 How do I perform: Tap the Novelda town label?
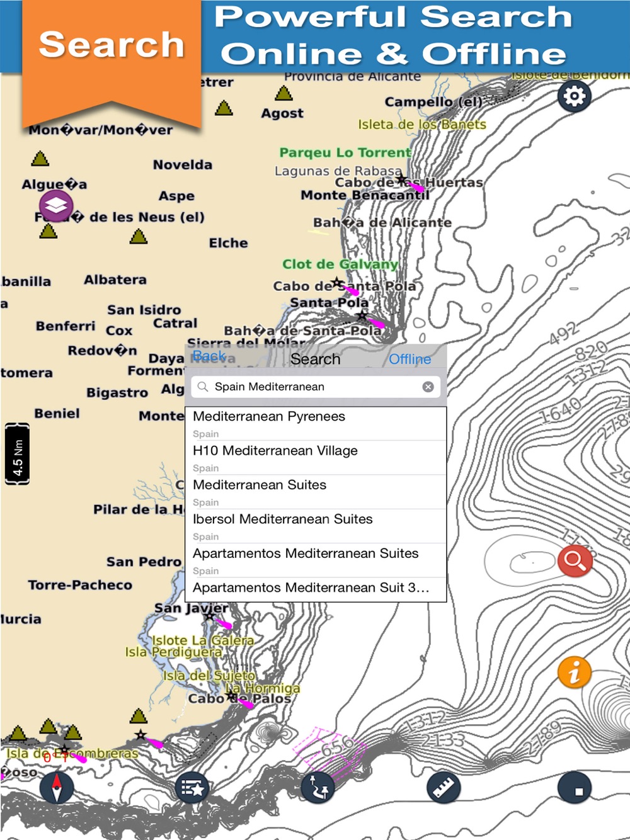click(182, 165)
